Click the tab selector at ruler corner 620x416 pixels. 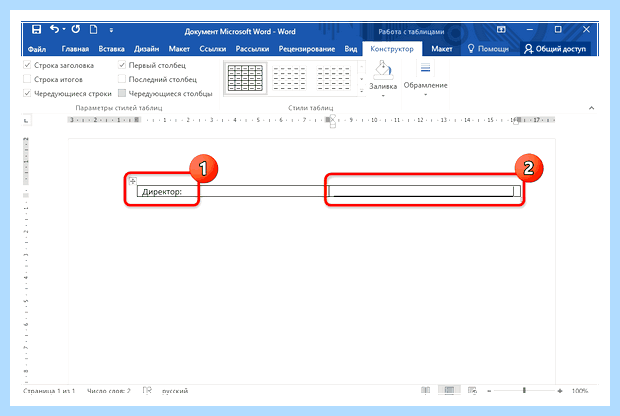tap(26, 121)
